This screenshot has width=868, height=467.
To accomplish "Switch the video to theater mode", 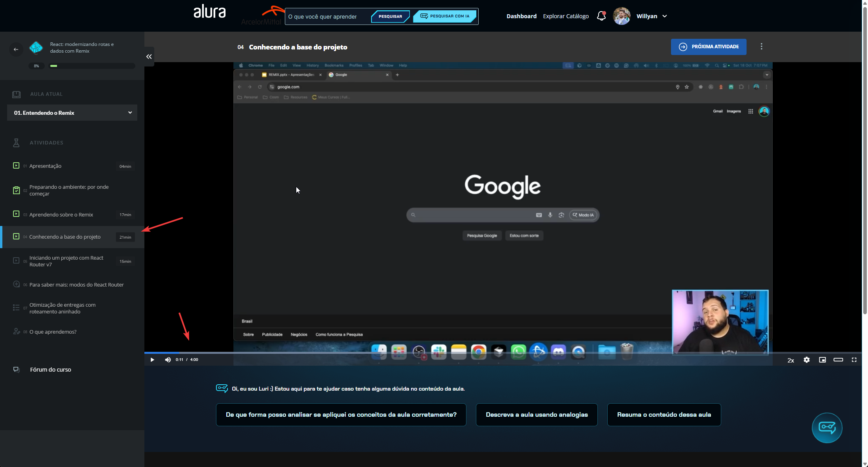I will point(838,360).
